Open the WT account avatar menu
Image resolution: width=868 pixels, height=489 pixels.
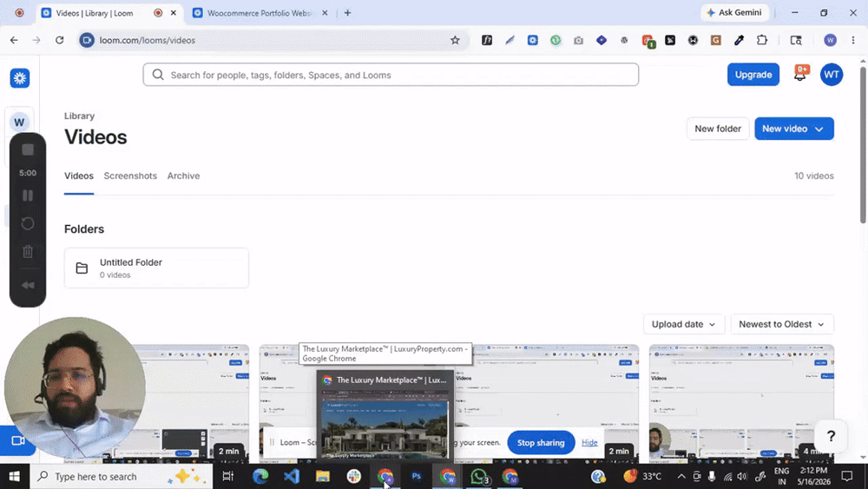[831, 75]
